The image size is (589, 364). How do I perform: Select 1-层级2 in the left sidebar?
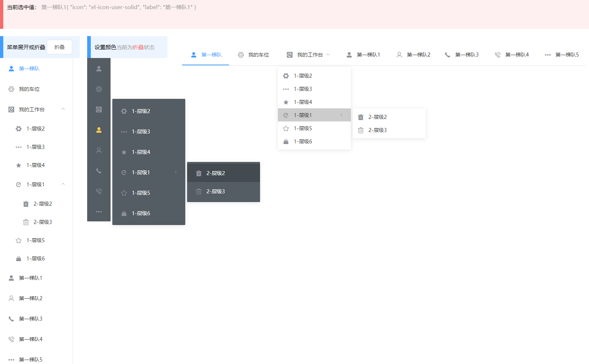pyautogui.click(x=36, y=129)
